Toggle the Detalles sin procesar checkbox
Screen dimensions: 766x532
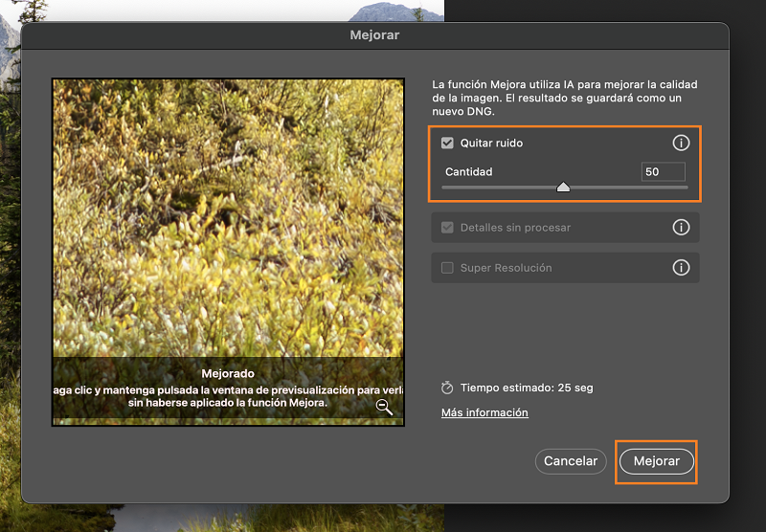click(447, 228)
